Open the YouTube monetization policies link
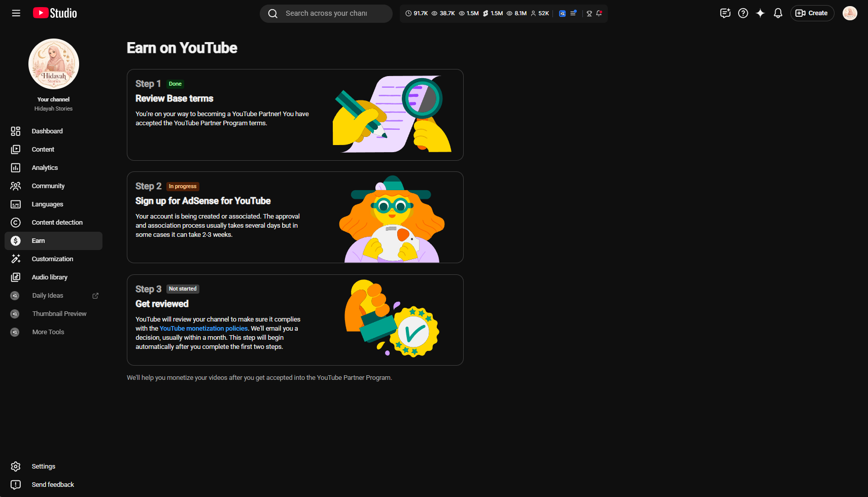868x497 pixels. [x=203, y=329]
